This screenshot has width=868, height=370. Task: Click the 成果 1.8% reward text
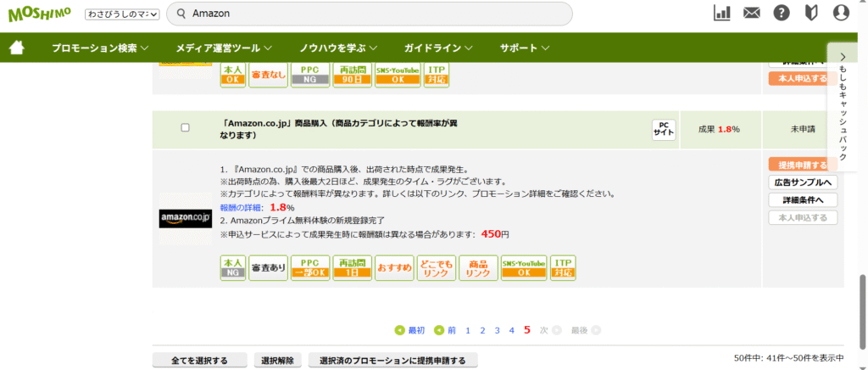(719, 129)
